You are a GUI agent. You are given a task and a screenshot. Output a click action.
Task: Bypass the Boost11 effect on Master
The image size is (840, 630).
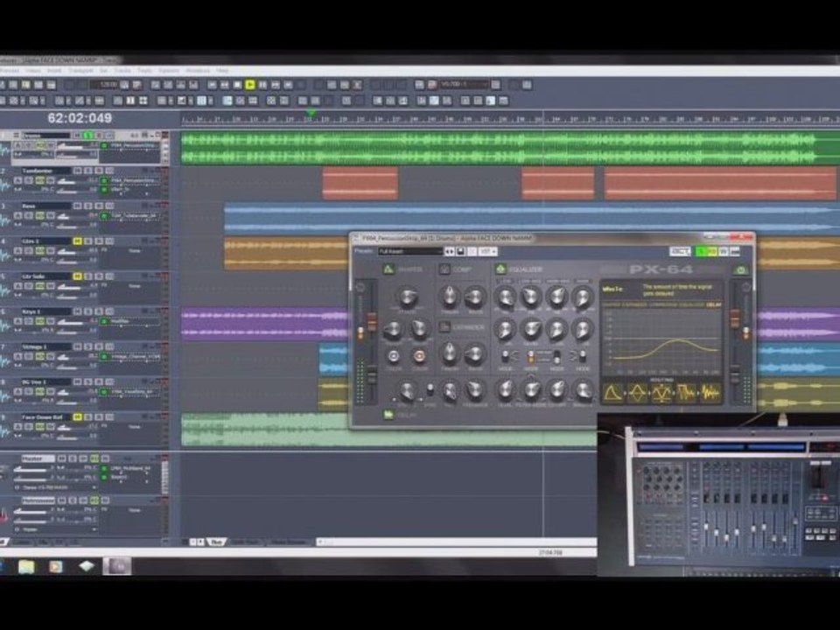[x=104, y=476]
